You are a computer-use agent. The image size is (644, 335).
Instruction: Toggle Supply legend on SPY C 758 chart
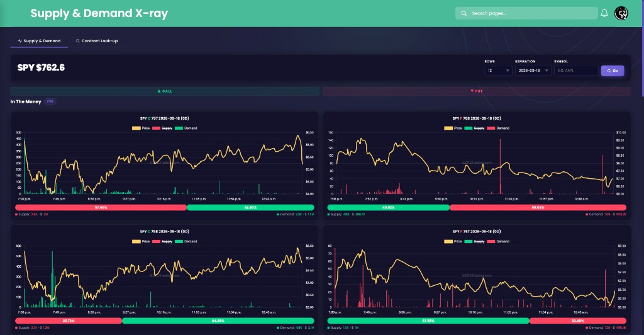tap(162, 242)
